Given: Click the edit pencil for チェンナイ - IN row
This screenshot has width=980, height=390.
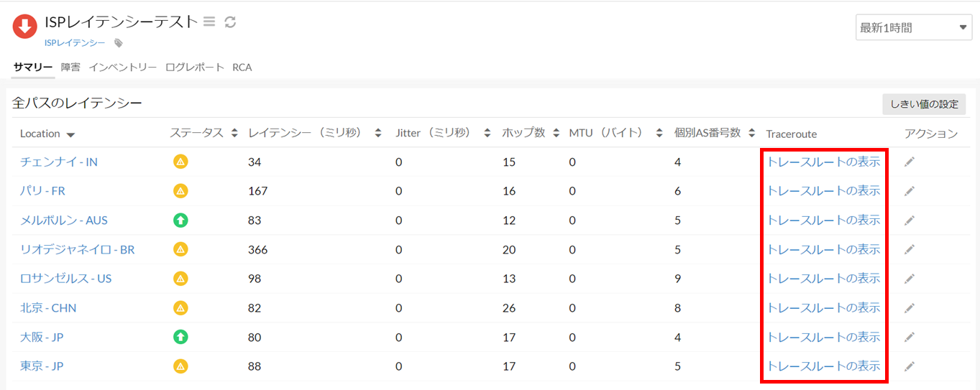Looking at the screenshot, I should pos(910,162).
